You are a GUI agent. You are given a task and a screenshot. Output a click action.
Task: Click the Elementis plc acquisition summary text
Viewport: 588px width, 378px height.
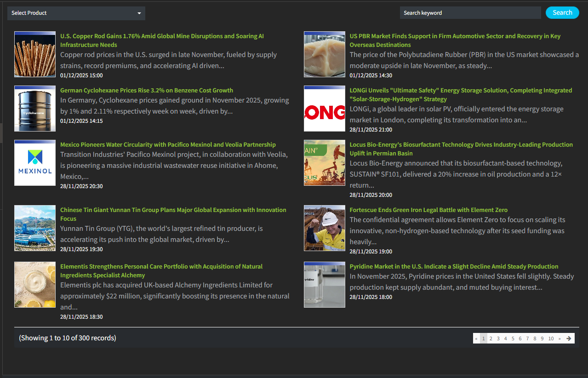[x=175, y=296]
